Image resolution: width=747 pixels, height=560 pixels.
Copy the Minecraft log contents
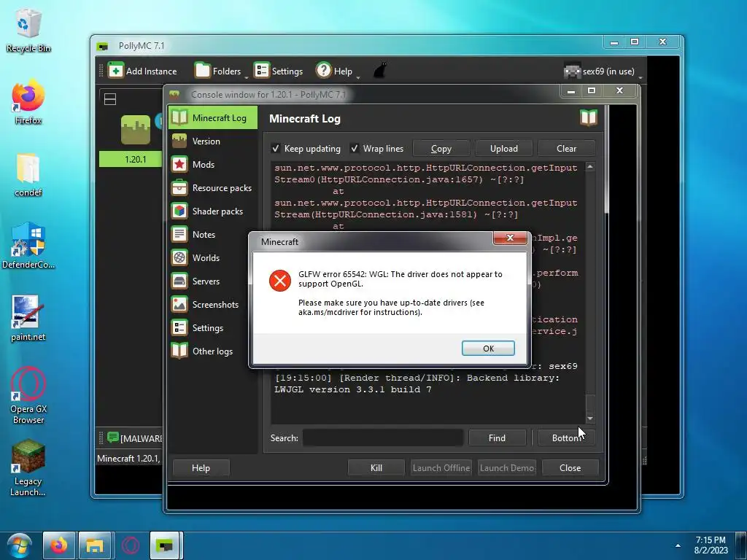[441, 149]
